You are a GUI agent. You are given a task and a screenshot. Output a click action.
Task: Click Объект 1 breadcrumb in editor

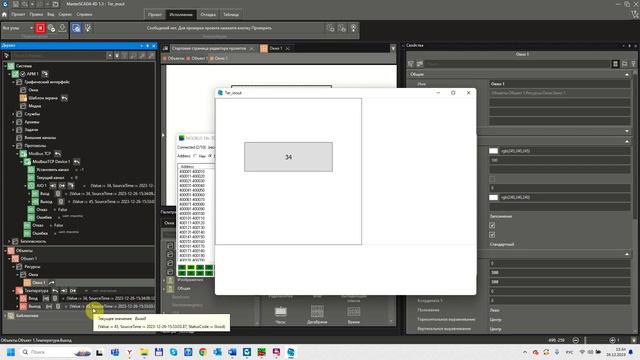198,58
